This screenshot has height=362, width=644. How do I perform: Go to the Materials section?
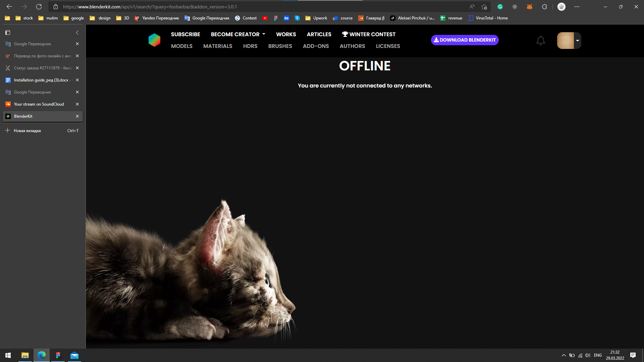click(217, 46)
